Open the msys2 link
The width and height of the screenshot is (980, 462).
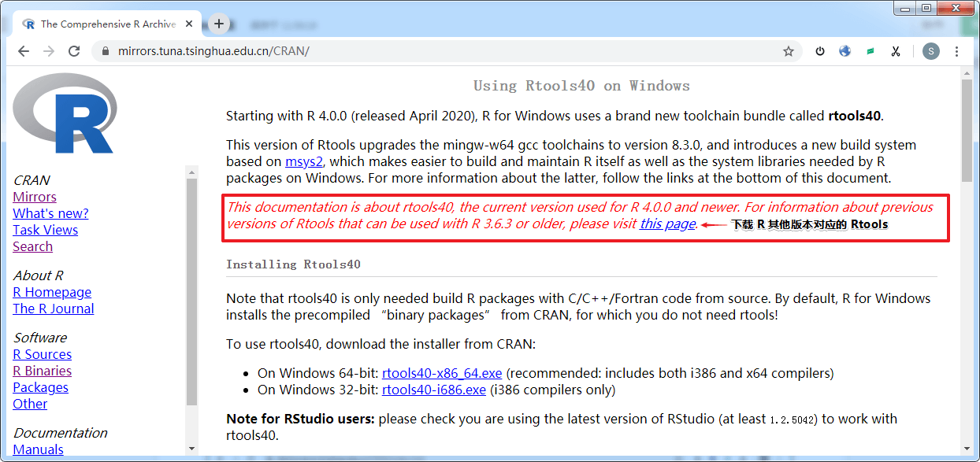point(301,161)
